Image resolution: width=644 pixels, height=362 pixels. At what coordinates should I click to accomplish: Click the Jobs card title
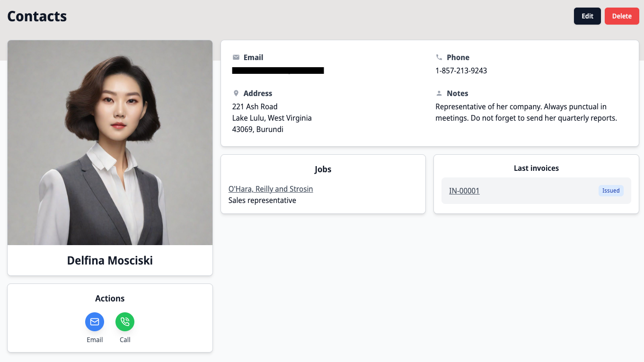point(323,169)
